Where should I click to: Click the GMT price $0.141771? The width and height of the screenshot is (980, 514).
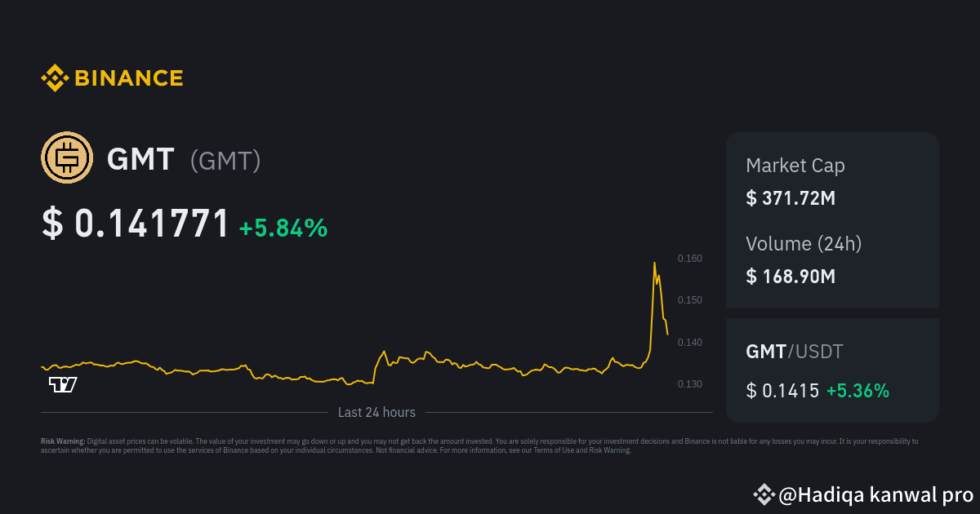pyautogui.click(x=135, y=222)
